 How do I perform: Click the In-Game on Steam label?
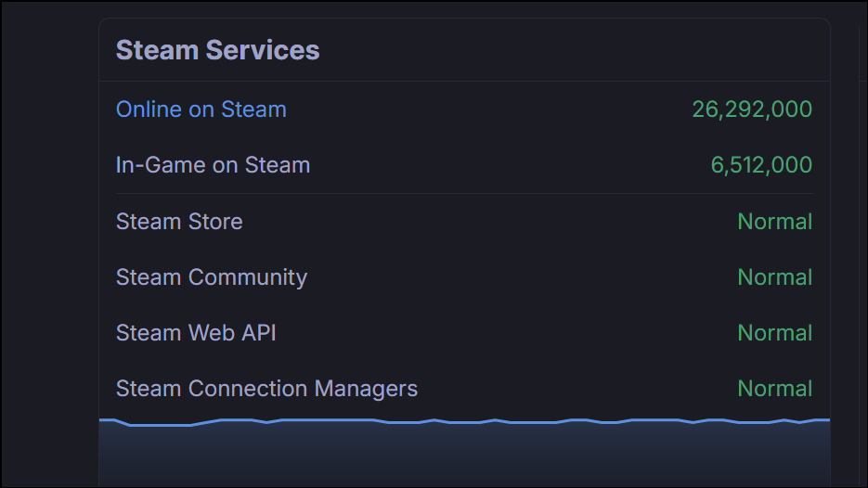click(213, 165)
